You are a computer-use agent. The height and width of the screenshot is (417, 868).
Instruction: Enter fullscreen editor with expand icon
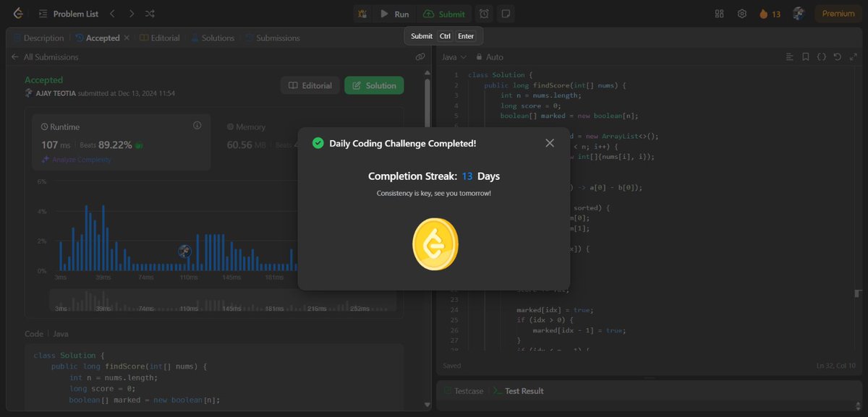(x=853, y=57)
